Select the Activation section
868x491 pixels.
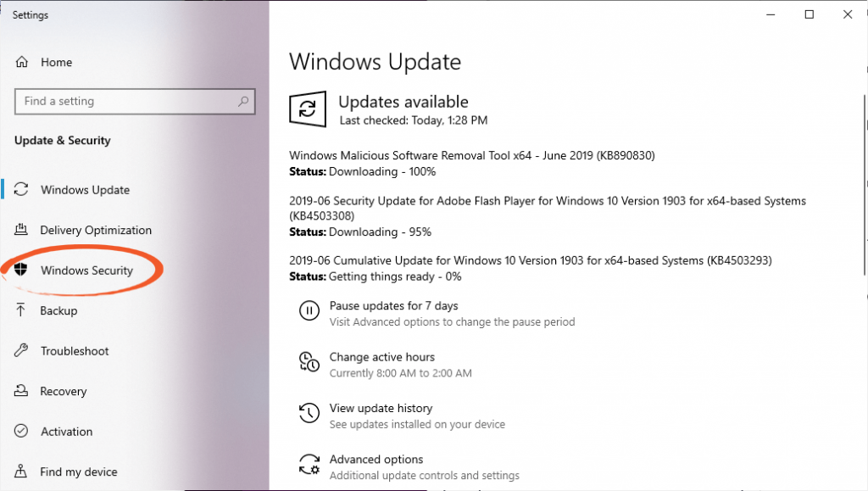[66, 431]
